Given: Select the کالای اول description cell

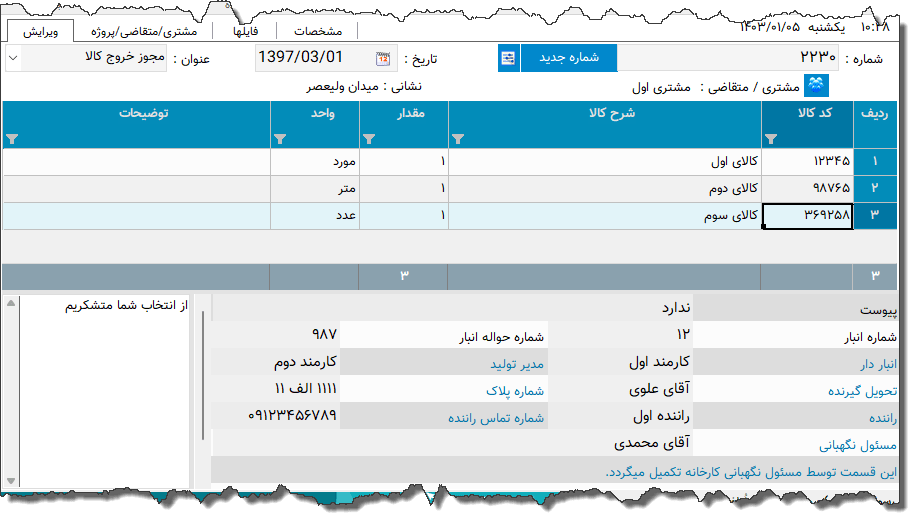Looking at the screenshot, I should click(605, 162).
